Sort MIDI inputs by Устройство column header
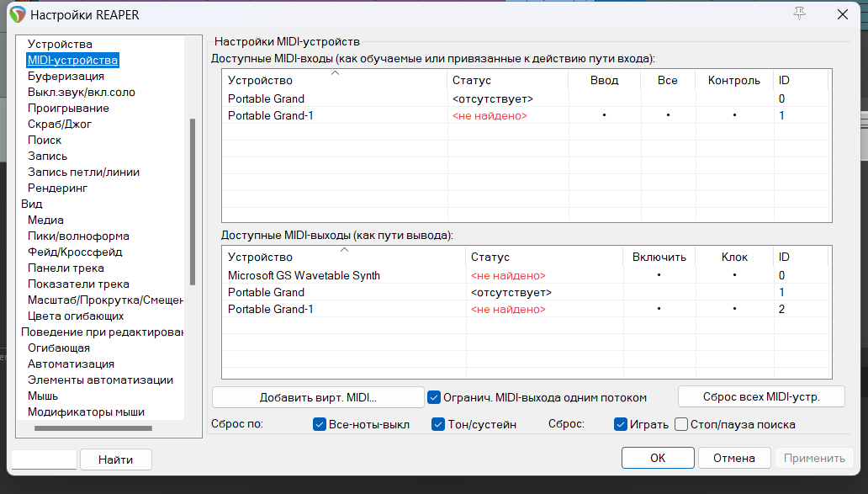868x494 pixels. click(x=335, y=80)
